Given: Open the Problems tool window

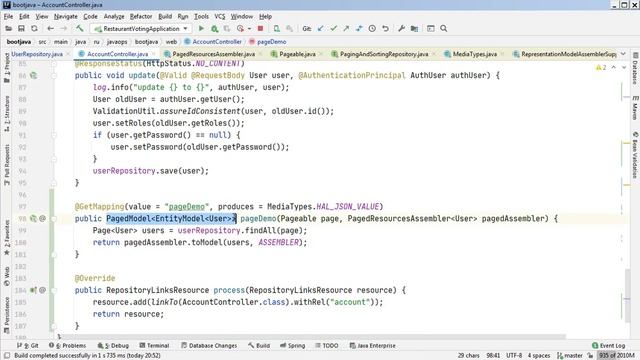Looking at the screenshot, I should pos(67,346).
